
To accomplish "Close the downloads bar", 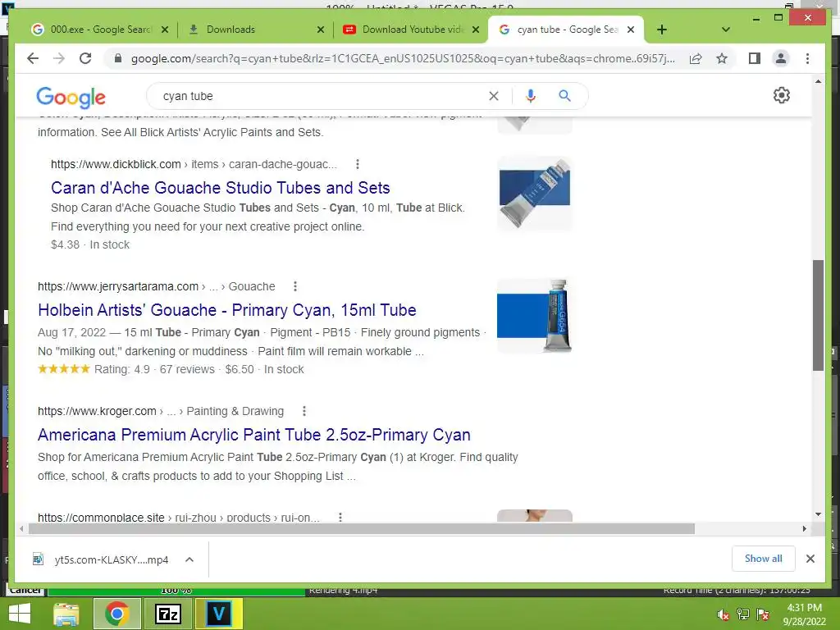I will (810, 559).
